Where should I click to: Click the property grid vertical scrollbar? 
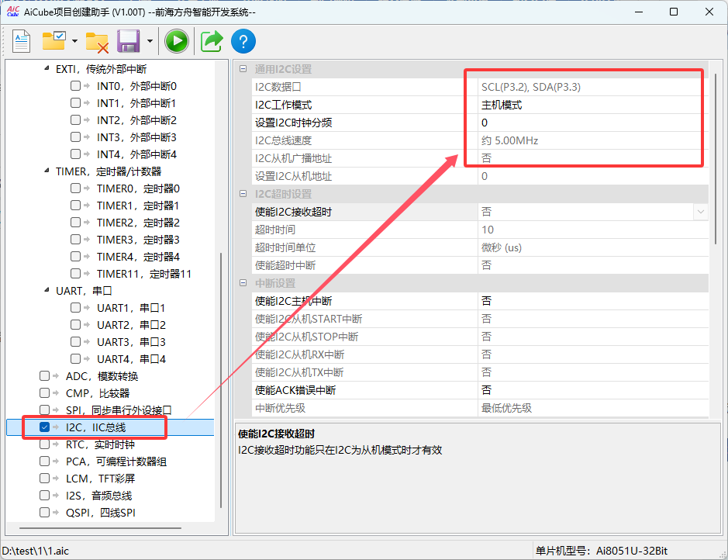click(x=716, y=159)
